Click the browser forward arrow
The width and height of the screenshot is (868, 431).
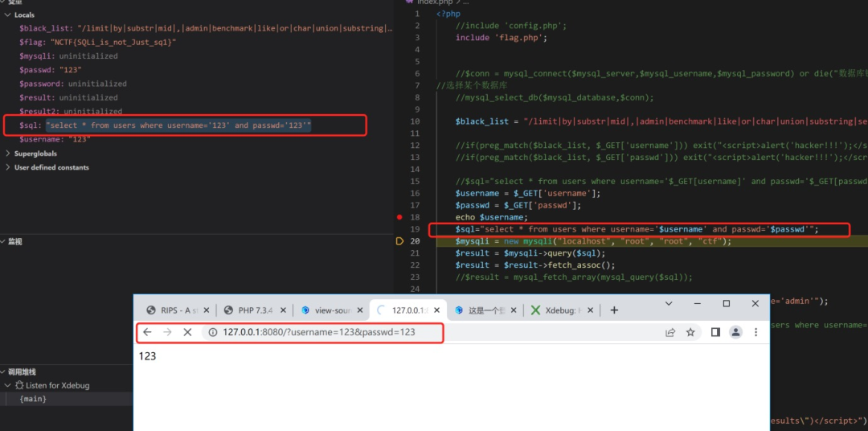tap(167, 332)
